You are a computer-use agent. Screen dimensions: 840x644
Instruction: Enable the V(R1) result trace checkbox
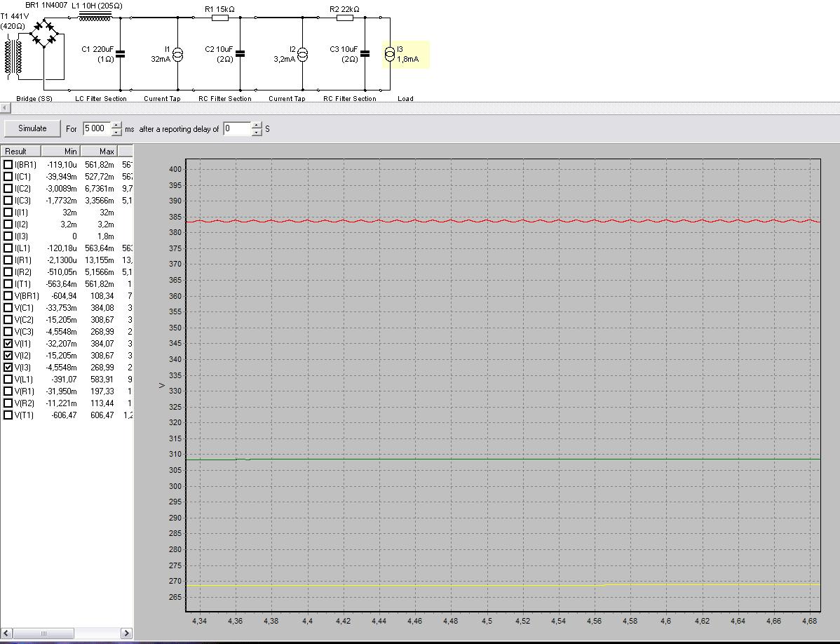(8, 391)
